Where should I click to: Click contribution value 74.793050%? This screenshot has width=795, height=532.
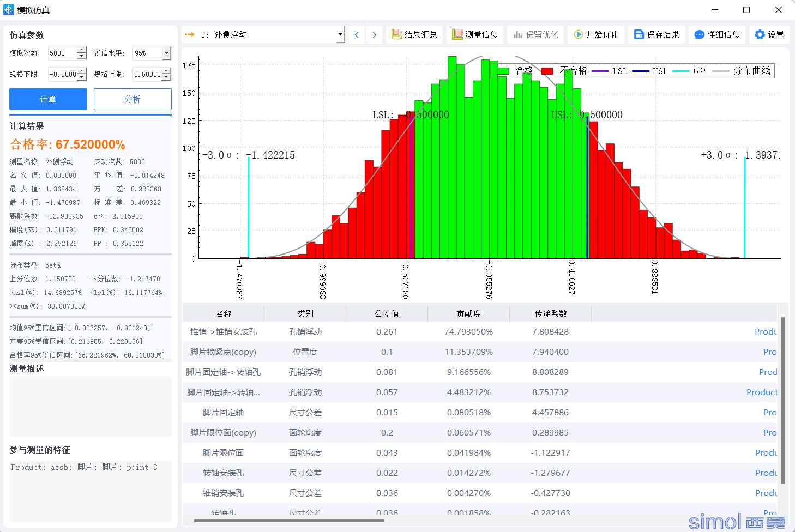469,331
